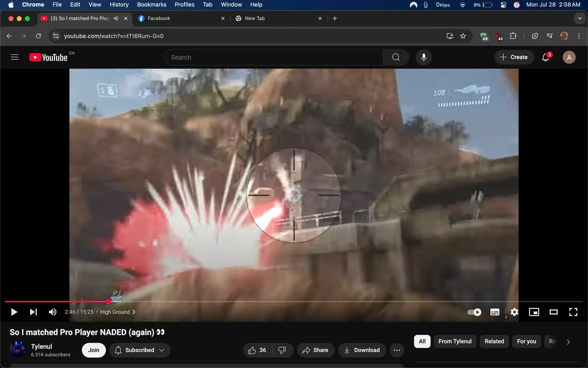The height and width of the screenshot is (368, 588).
Task: Click the search magnifier button
Action: [x=396, y=57]
